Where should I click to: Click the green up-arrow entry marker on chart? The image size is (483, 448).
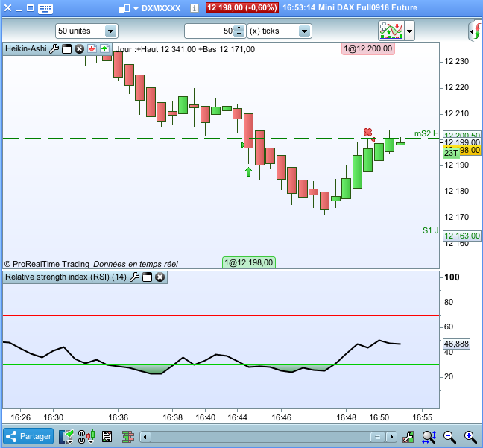click(248, 171)
